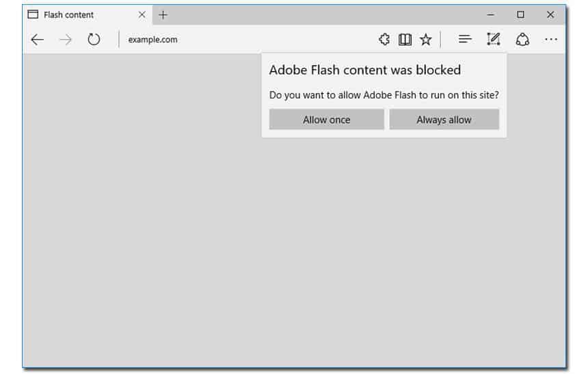Go back to the previous page

pos(38,40)
